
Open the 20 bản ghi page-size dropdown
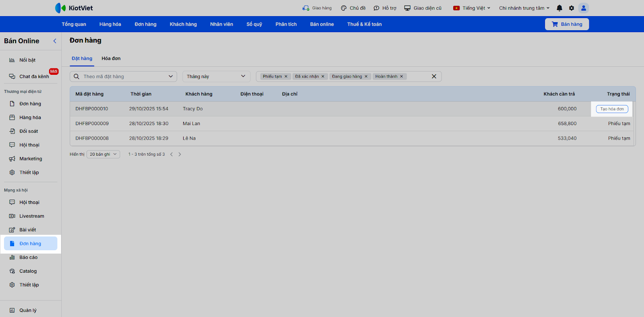103,154
